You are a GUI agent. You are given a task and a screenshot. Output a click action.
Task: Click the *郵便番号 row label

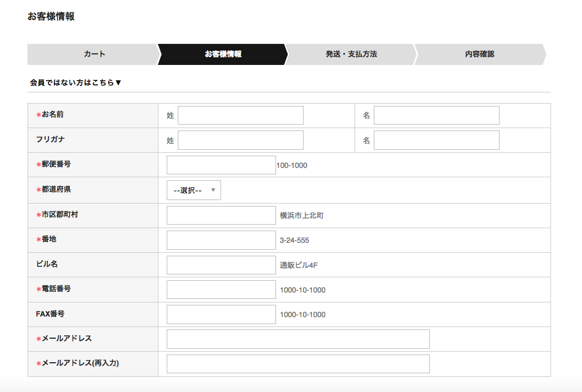[x=53, y=164]
